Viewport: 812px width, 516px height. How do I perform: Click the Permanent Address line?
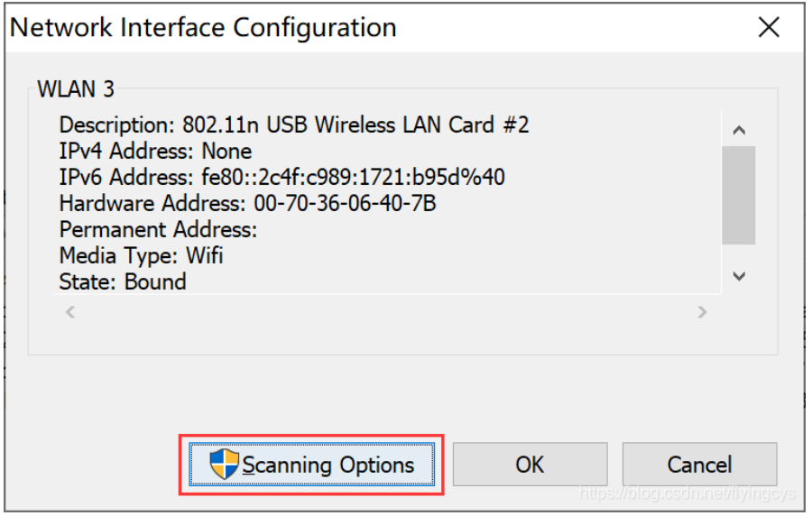click(158, 230)
